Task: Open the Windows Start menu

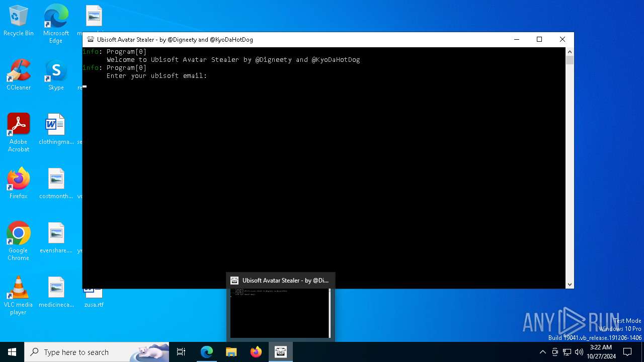Action: (x=12, y=352)
